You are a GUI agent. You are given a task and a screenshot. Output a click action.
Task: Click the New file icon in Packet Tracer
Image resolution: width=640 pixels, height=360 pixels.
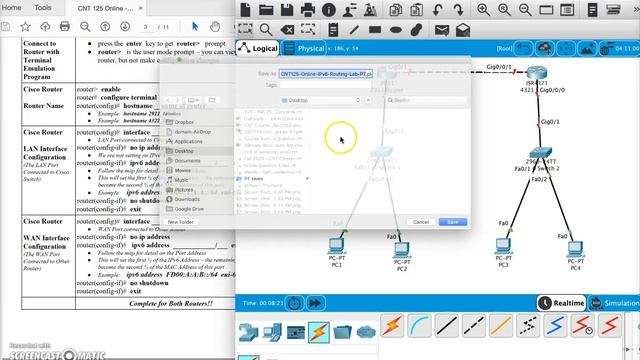(245, 9)
